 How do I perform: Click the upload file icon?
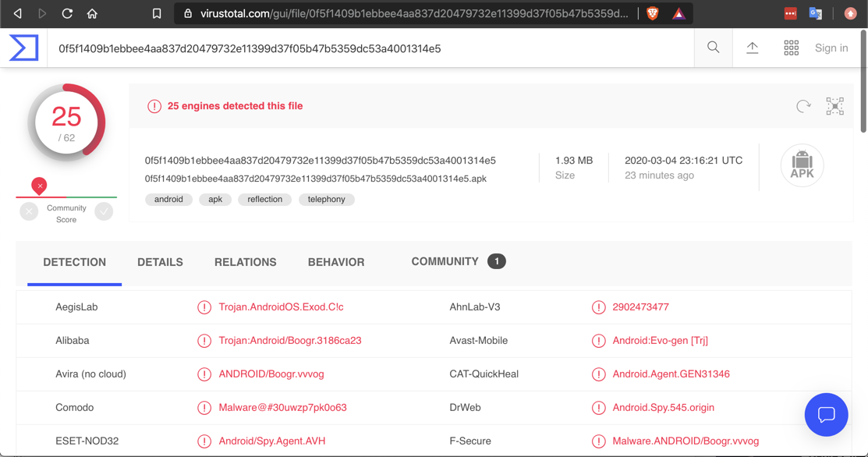pyautogui.click(x=752, y=48)
